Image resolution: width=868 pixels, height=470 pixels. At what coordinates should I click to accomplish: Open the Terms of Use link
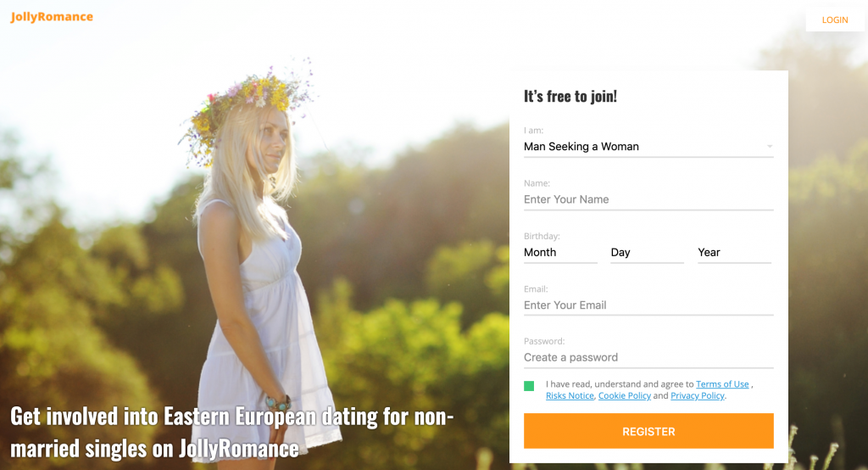(722, 384)
